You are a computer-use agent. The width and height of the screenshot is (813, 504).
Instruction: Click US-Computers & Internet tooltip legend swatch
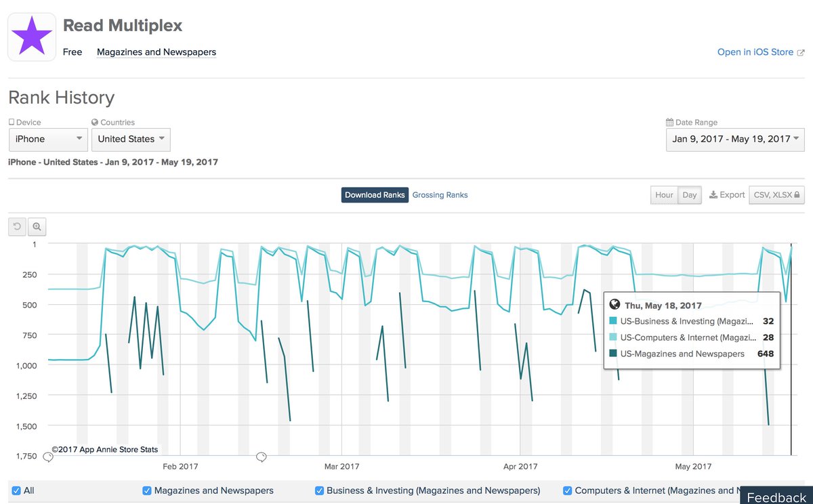tap(613, 337)
